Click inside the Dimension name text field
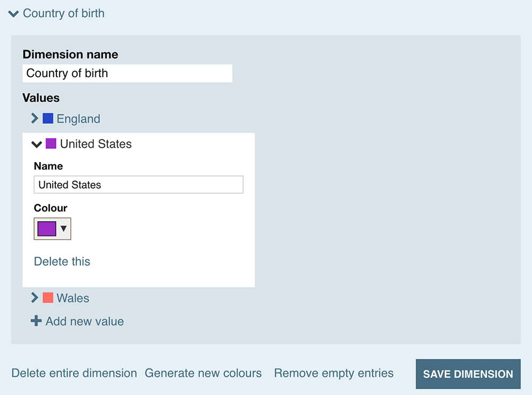This screenshot has height=395, width=532. coord(128,73)
